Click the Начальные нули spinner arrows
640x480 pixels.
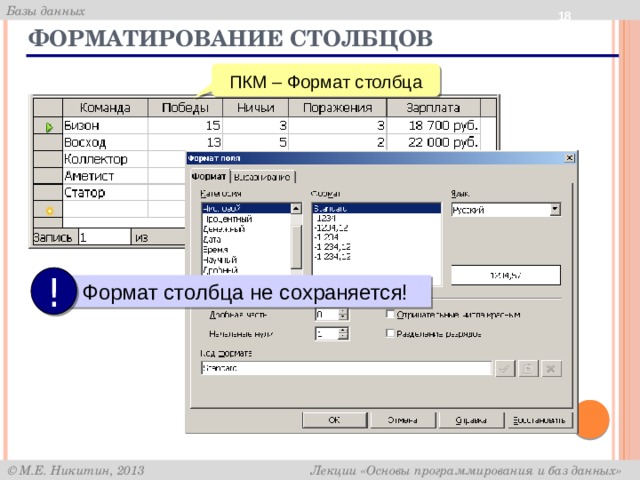[343, 333]
